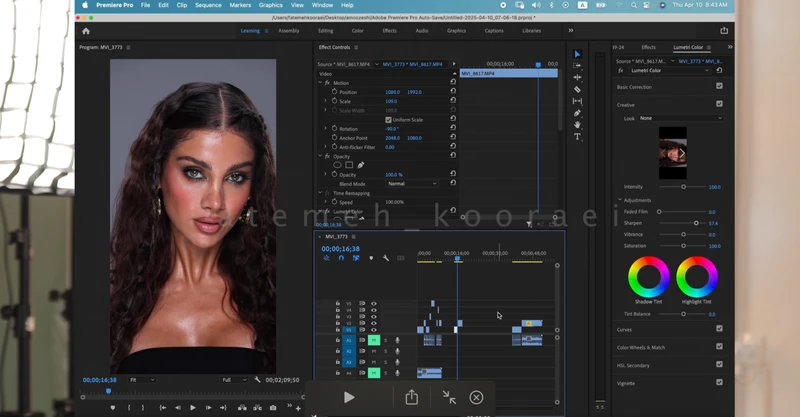Open the Markers menu

(x=240, y=5)
